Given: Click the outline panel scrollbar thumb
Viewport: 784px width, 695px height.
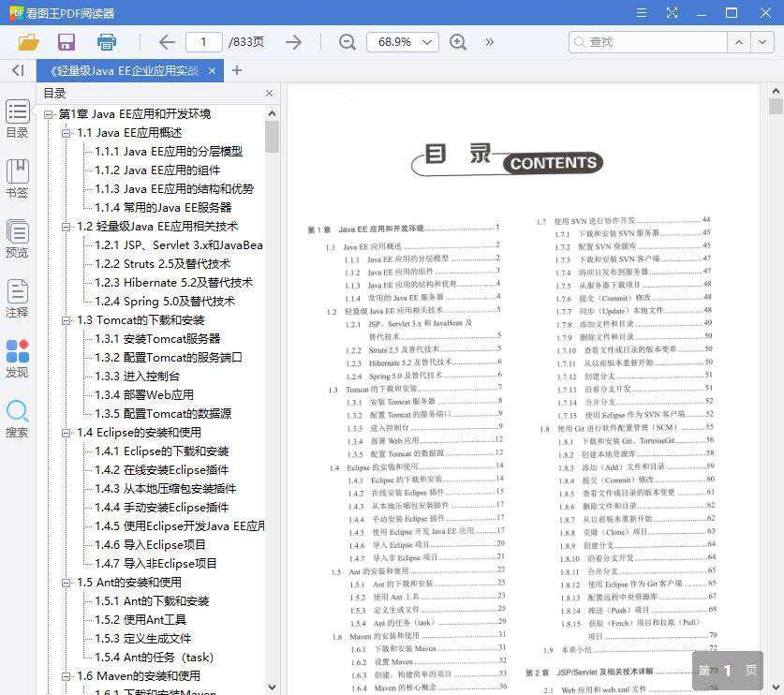Looking at the screenshot, I should click(x=272, y=137).
